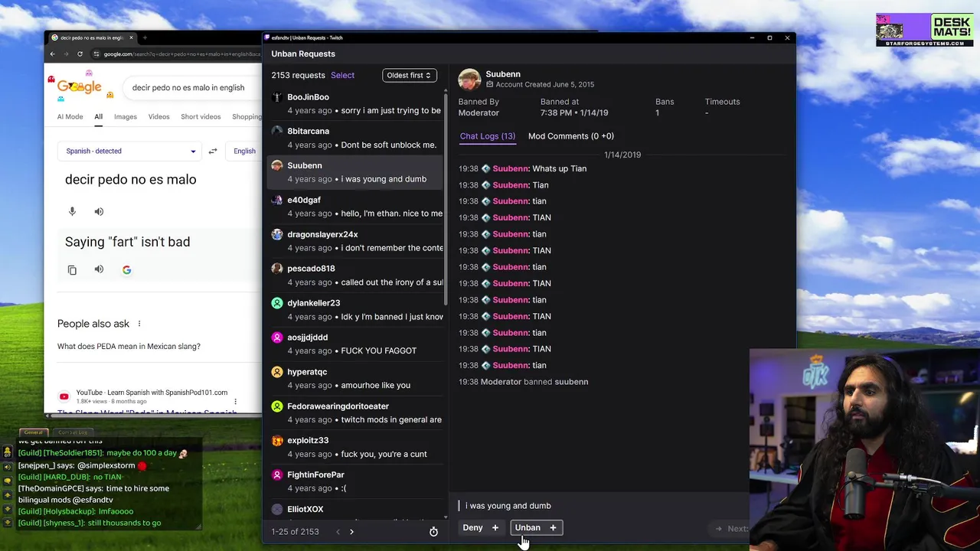980x551 pixels.
Task: Click the translate microphone icon
Action: tap(72, 211)
